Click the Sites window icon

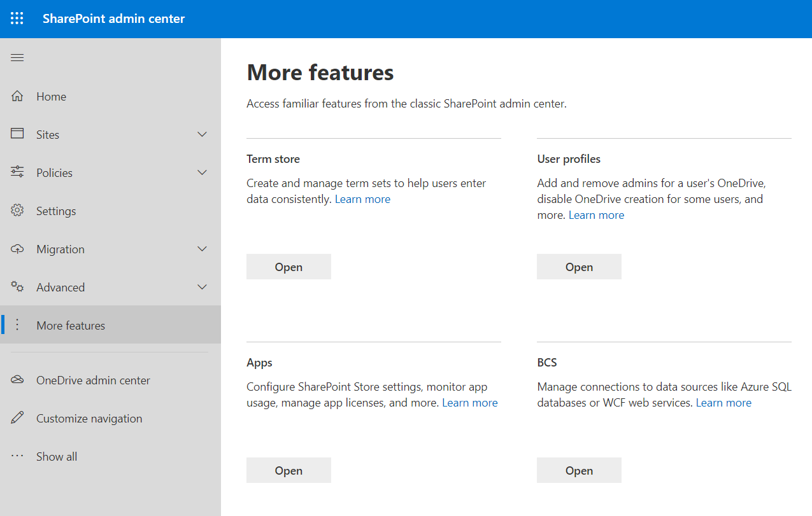pos(17,134)
